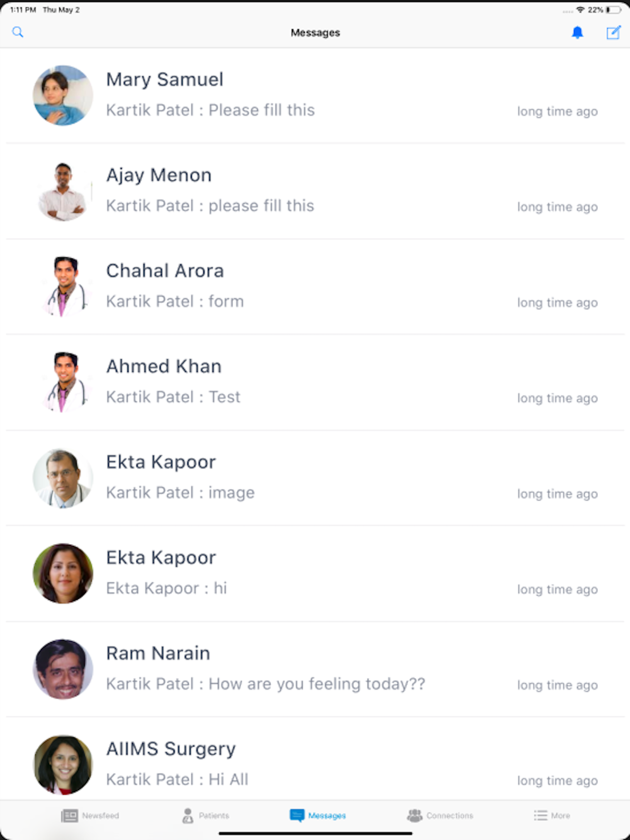Open notifications bell icon

pyautogui.click(x=577, y=33)
